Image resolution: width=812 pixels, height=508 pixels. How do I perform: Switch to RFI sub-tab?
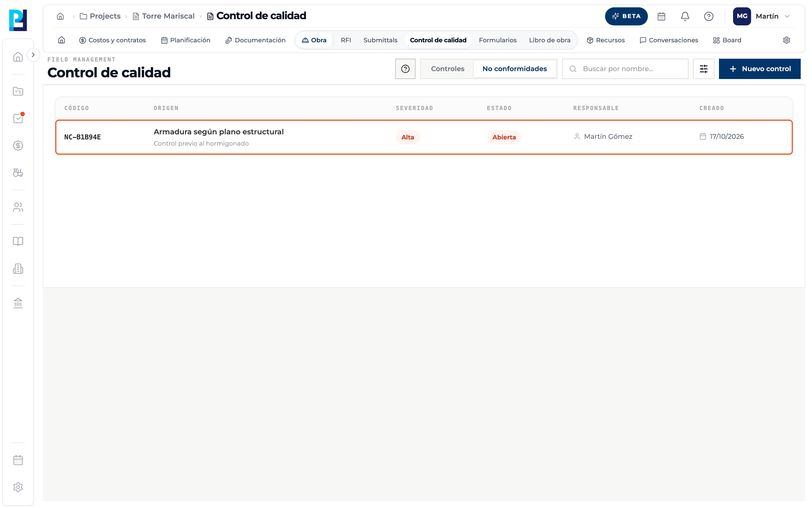[x=346, y=40]
